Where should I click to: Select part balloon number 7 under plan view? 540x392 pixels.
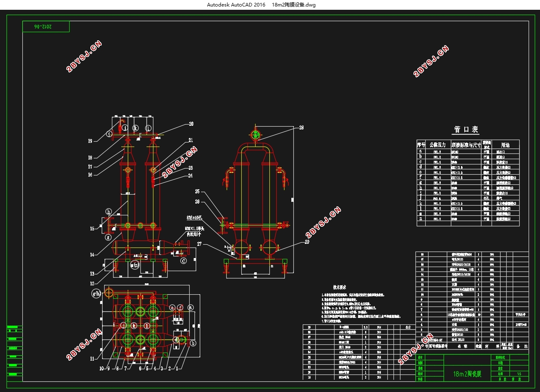125,368
